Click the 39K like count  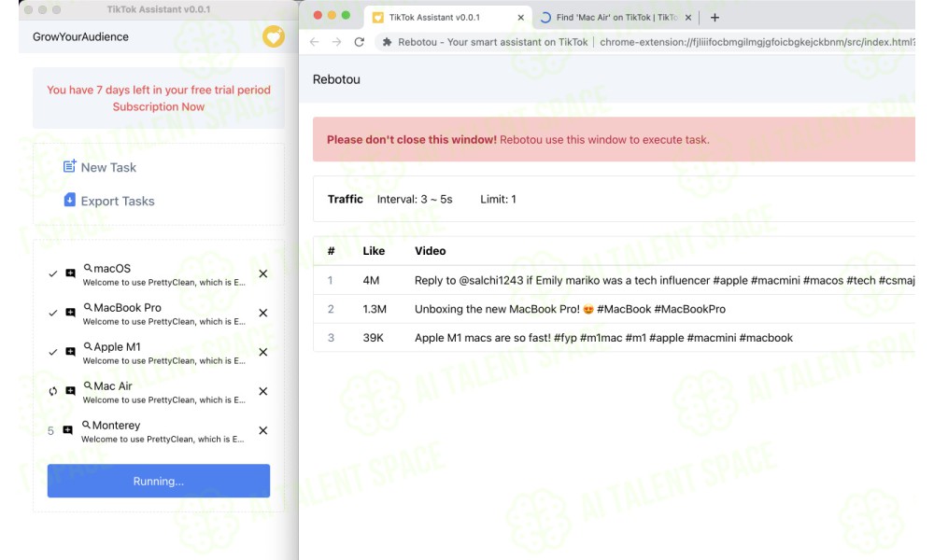pyautogui.click(x=374, y=338)
